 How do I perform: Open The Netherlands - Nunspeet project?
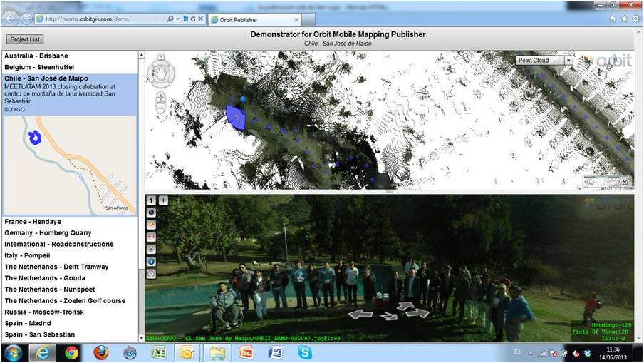coord(50,290)
